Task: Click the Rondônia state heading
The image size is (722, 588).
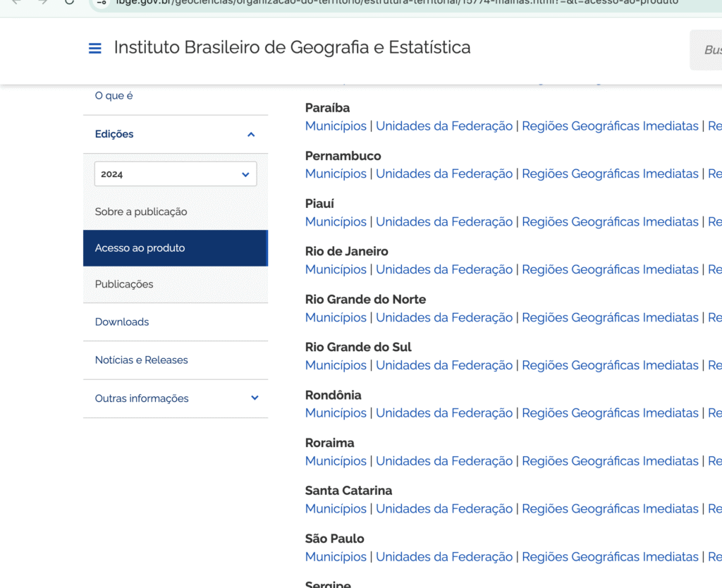Action: click(334, 395)
